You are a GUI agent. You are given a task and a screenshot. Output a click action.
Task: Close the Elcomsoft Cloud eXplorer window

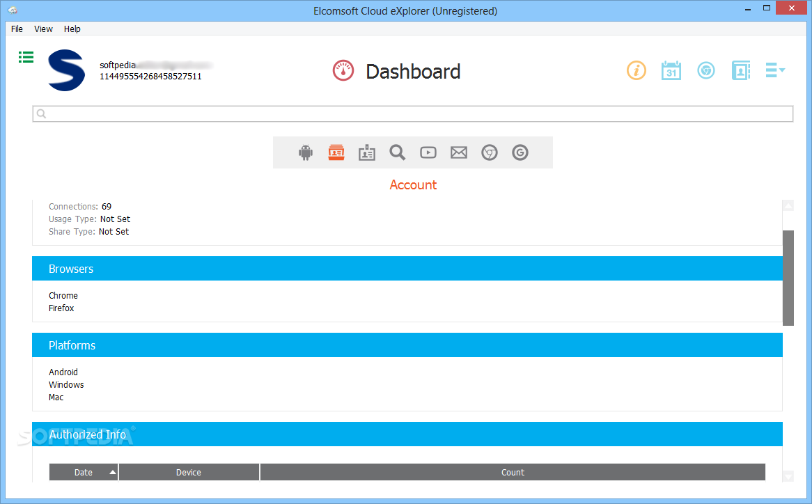pos(791,8)
